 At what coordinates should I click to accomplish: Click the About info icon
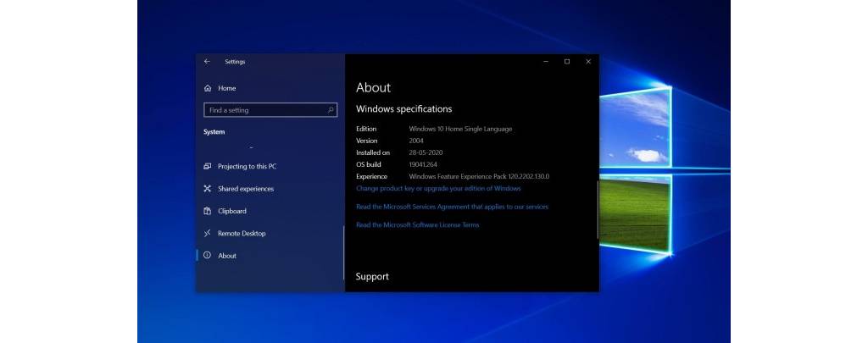(x=208, y=256)
